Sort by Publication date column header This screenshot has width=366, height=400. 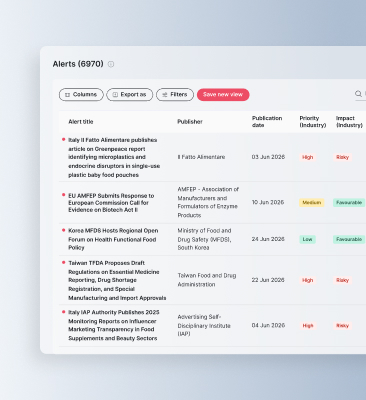267,122
